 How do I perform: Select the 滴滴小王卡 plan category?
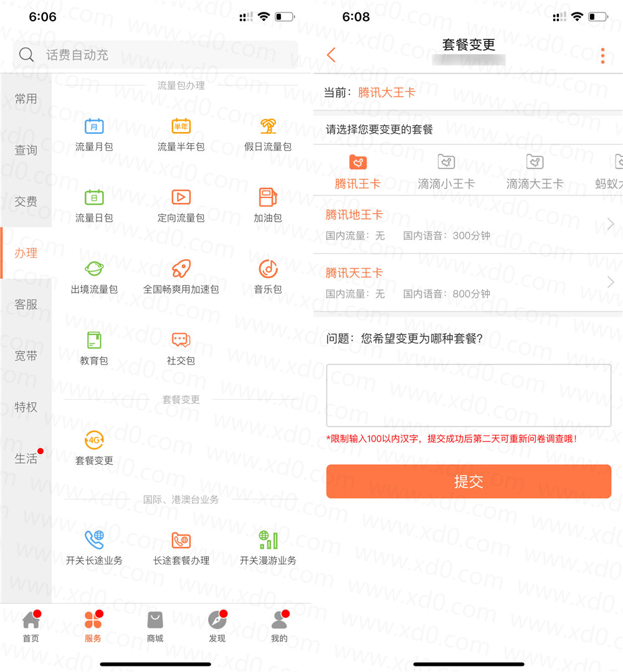446,173
